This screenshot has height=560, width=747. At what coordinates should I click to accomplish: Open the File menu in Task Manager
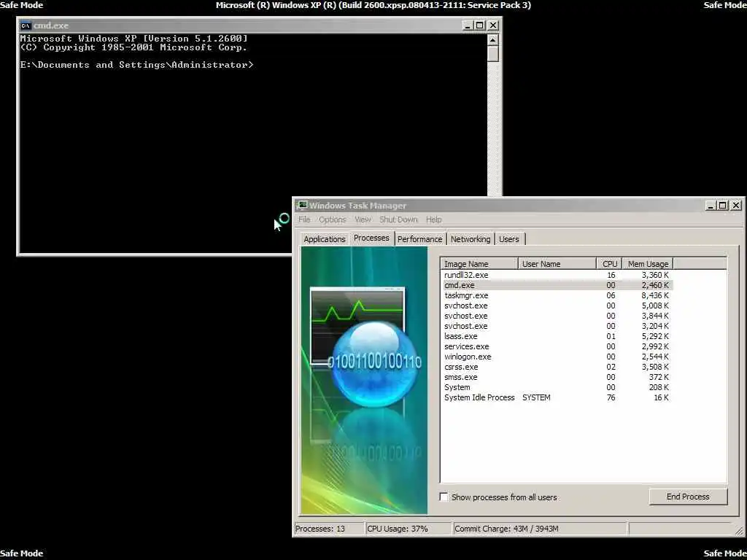pos(304,219)
